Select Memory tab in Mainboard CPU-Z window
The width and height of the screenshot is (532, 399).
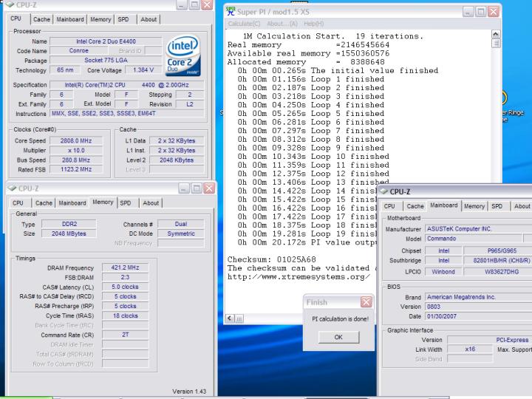474,206
